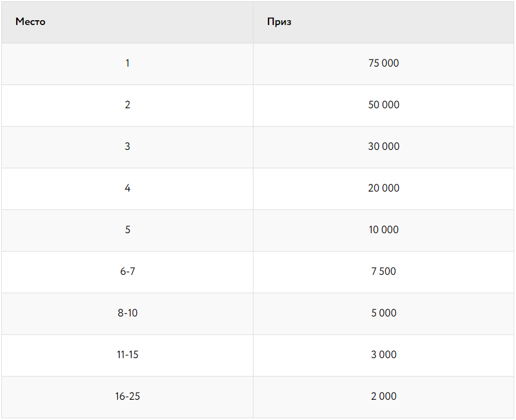Select the 8-10 place range cell

127,313
